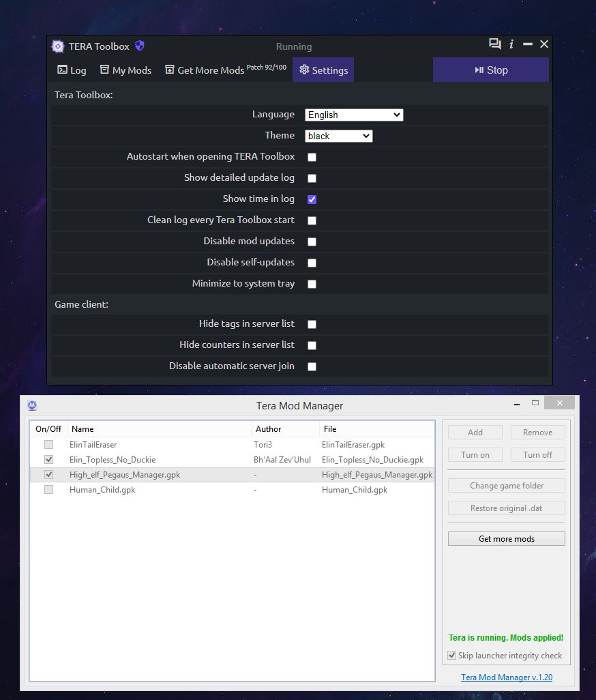The height and width of the screenshot is (700, 596).
Task: Toggle Skip launcher integrity check checkbox
Action: coord(451,656)
